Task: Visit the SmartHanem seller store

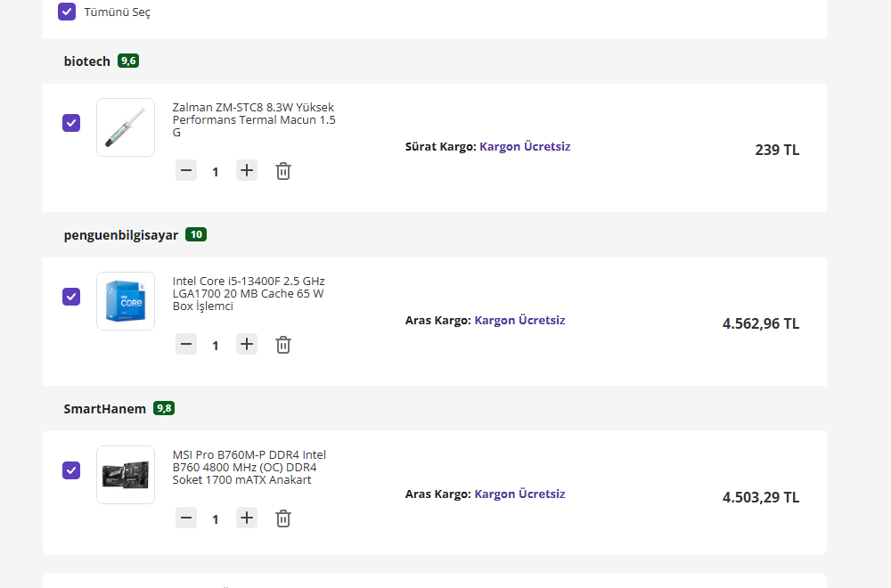Action: tap(104, 409)
